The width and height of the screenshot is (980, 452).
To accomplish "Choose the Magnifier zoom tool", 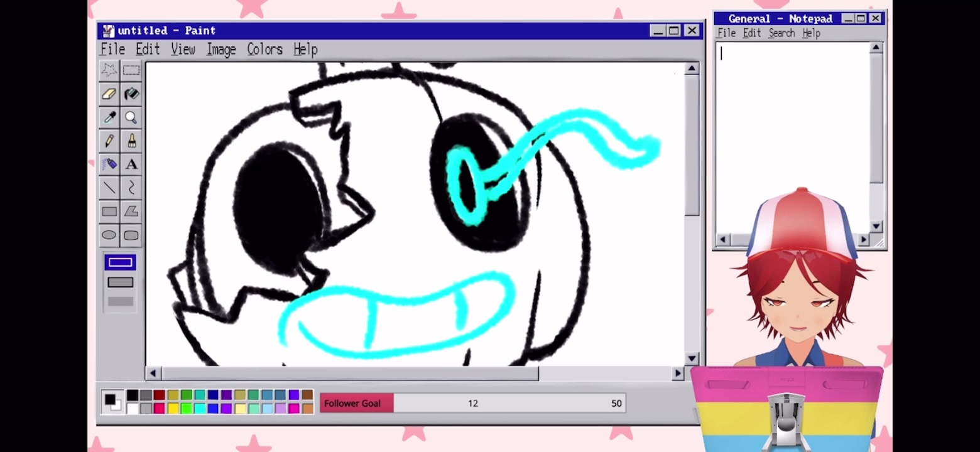I will pyautogui.click(x=131, y=117).
